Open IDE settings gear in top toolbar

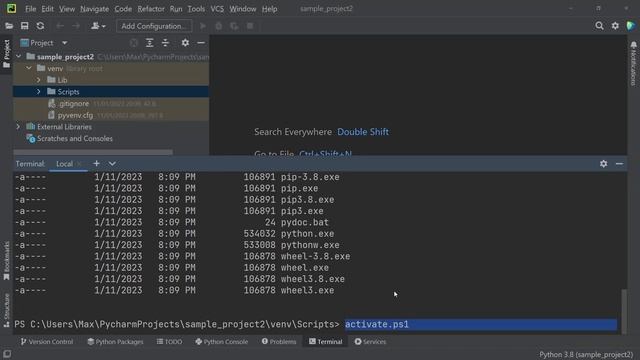pyautogui.click(x=615, y=26)
